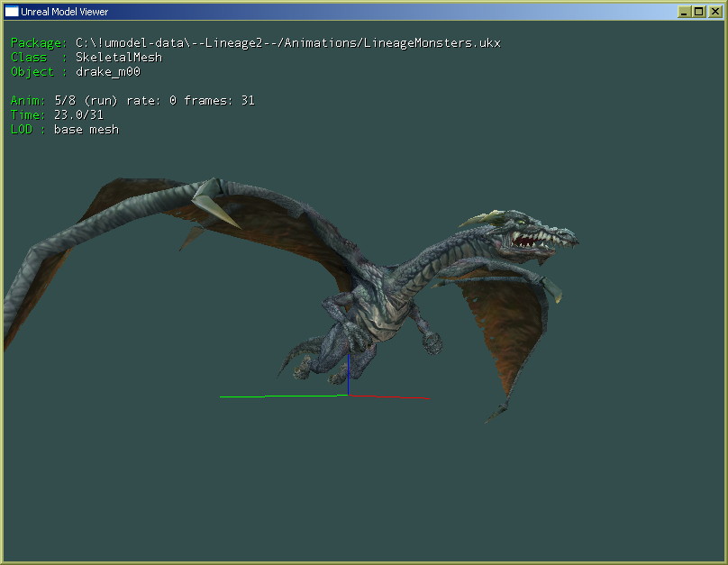Viewport: 728px width, 565px height.
Task: Click the 'SkeletalMesh' class value
Action: 119,57
